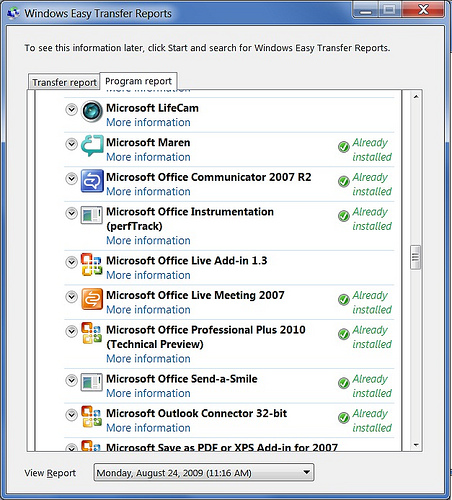Click green check for Outlook Connector 32-bit
The height and width of the screenshot is (500, 452).
(344, 418)
